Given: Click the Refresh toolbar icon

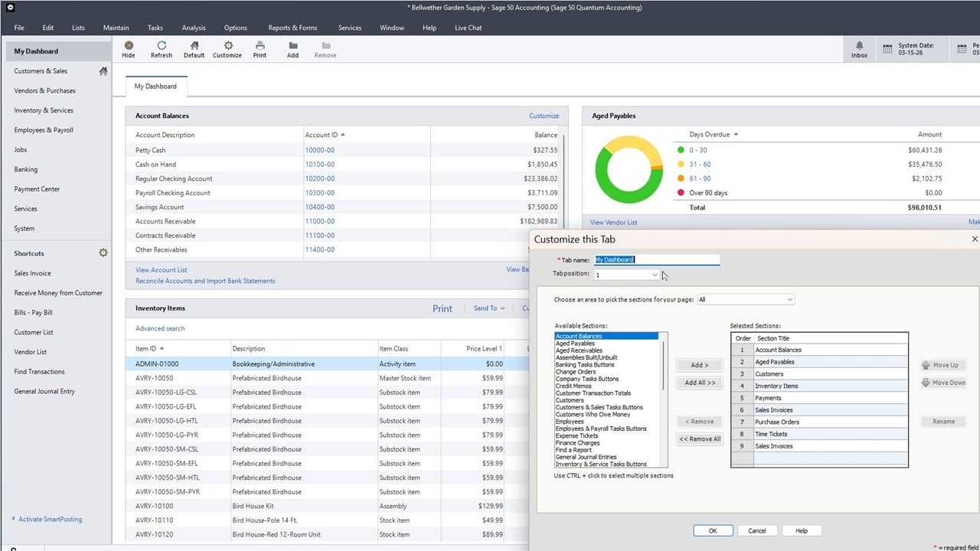Looking at the screenshot, I should [x=162, y=46].
